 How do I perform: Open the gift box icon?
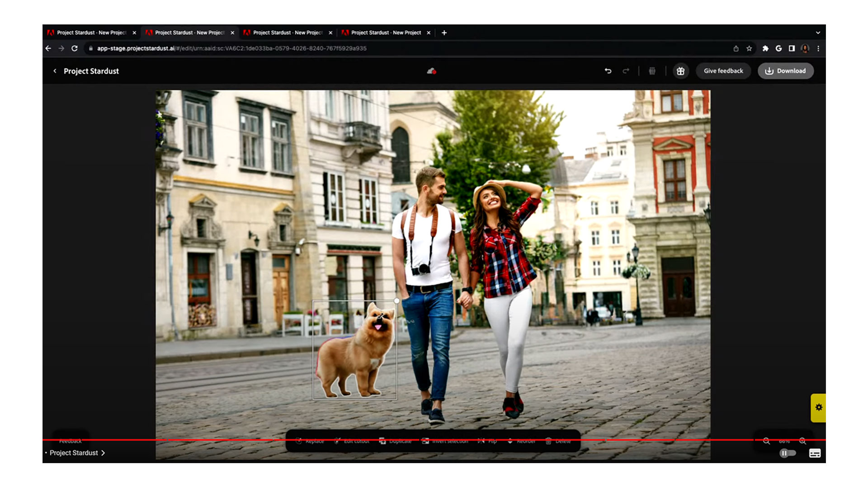coord(680,71)
